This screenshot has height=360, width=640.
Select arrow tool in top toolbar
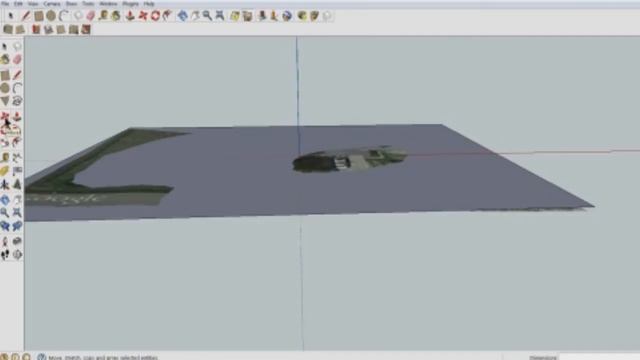coord(11,16)
